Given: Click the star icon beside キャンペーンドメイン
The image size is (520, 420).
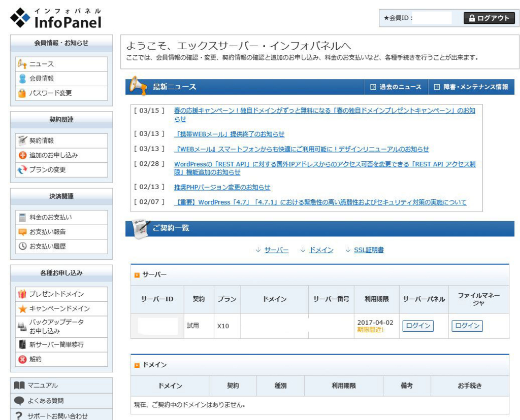Looking at the screenshot, I should pyautogui.click(x=22, y=309).
